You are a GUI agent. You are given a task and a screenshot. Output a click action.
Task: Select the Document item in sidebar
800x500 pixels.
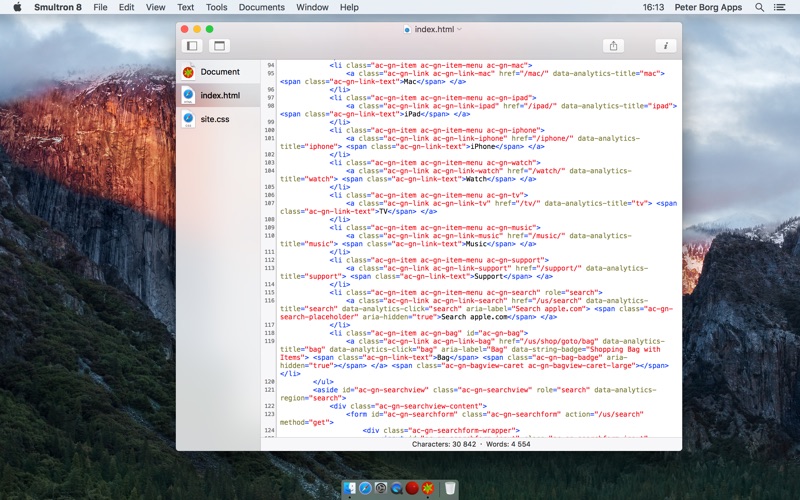pyautogui.click(x=218, y=72)
